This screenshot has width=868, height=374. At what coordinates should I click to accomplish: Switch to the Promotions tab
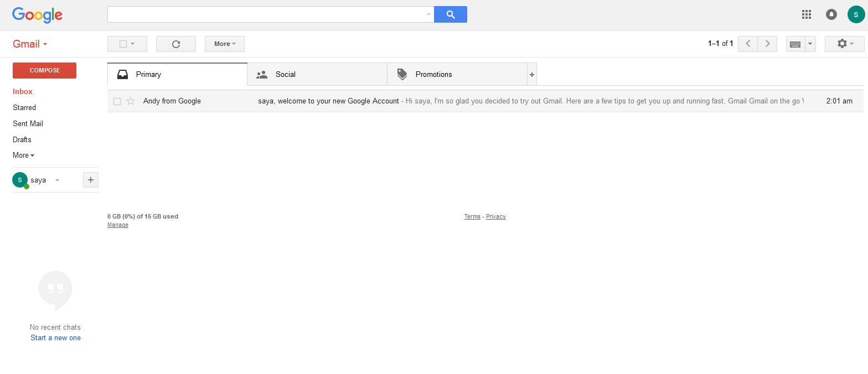click(457, 74)
